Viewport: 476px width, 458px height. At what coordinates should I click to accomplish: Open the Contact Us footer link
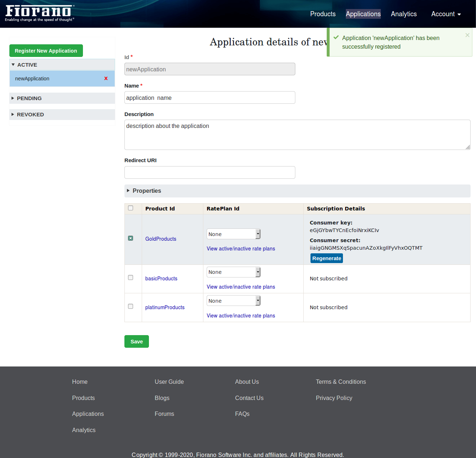coord(249,398)
